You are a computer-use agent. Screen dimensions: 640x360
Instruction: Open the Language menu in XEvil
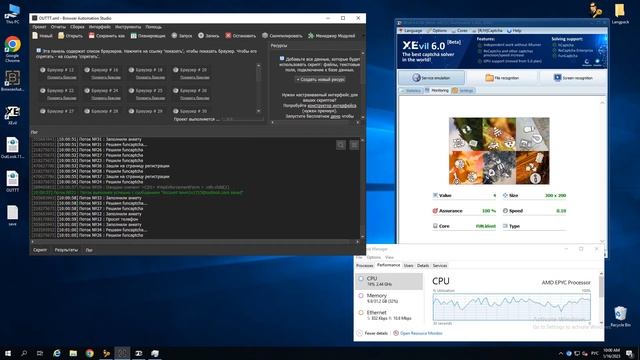point(411,31)
